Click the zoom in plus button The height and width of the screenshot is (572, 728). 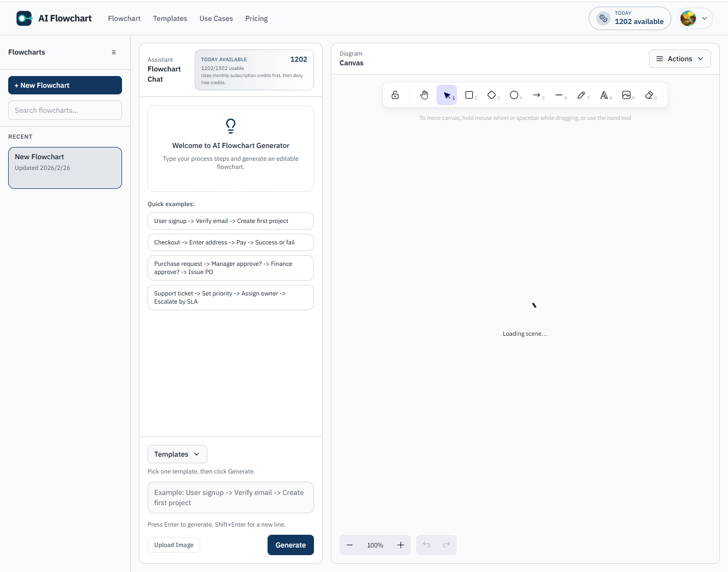pos(401,545)
